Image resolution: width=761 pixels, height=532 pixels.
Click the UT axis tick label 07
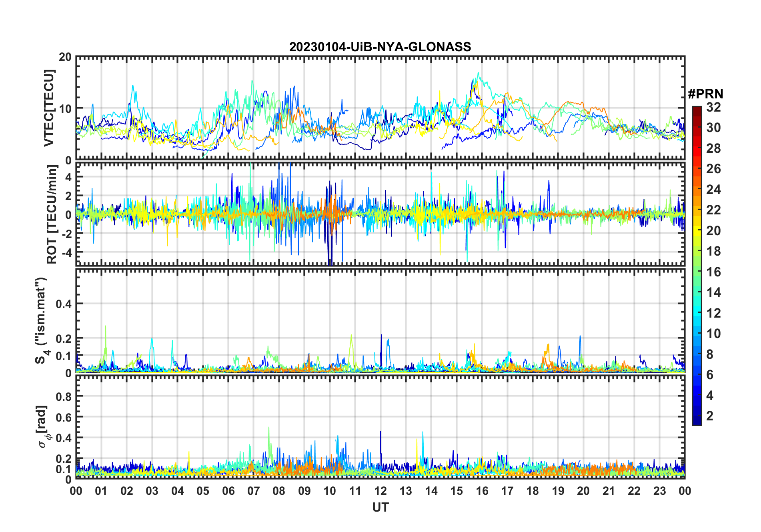pos(254,491)
